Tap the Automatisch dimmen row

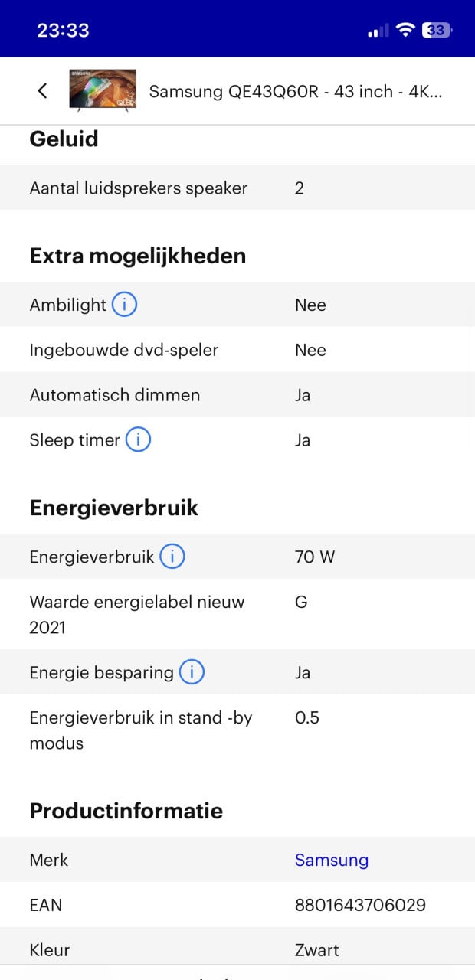[237, 395]
